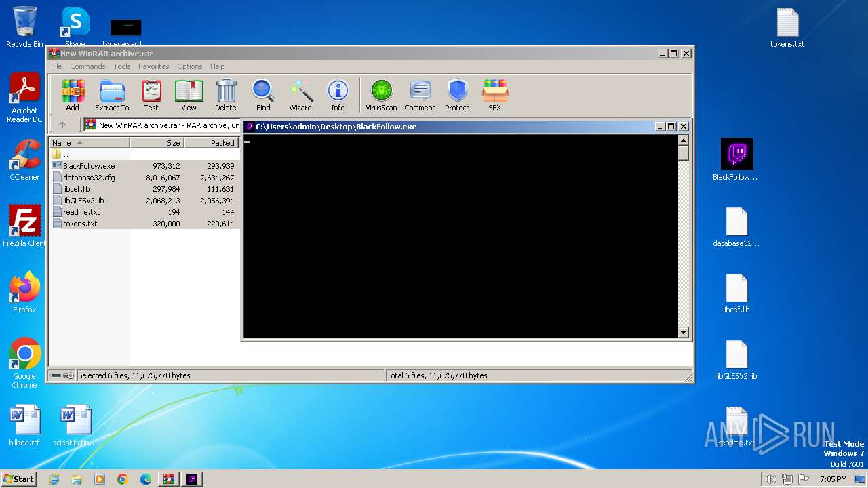
Task: Select libcef.lib file on the desktop
Action: (736, 293)
